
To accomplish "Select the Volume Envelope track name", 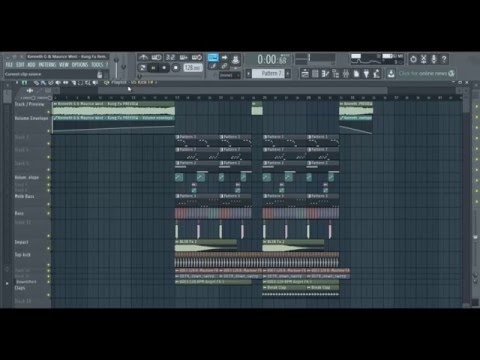I will (x=31, y=118).
